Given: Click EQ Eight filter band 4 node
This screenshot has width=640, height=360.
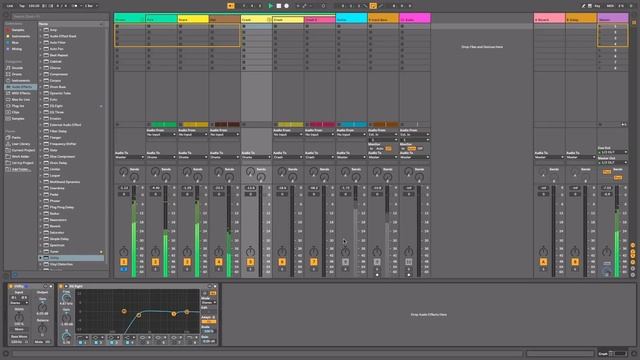Looking at the screenshot, I should (187, 312).
